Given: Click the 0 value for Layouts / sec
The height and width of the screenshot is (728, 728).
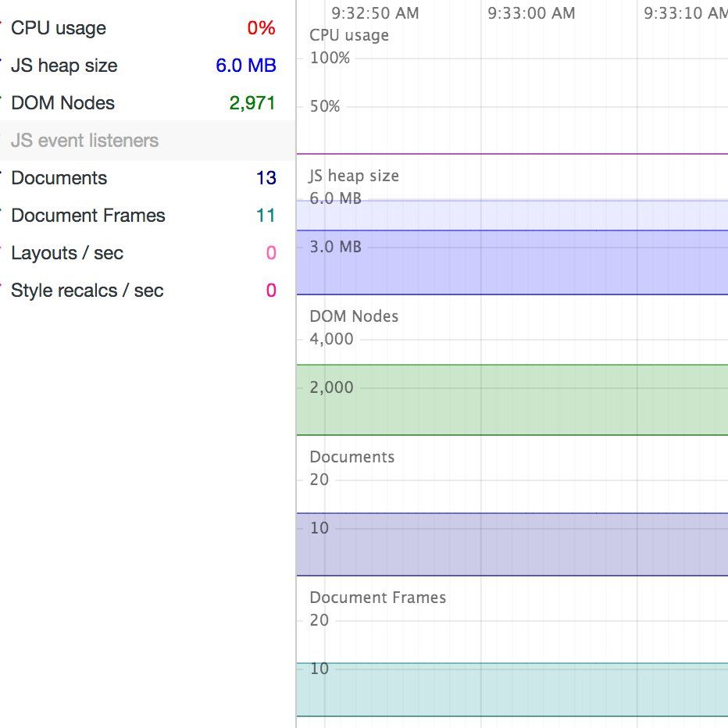Looking at the screenshot, I should click(271, 253).
